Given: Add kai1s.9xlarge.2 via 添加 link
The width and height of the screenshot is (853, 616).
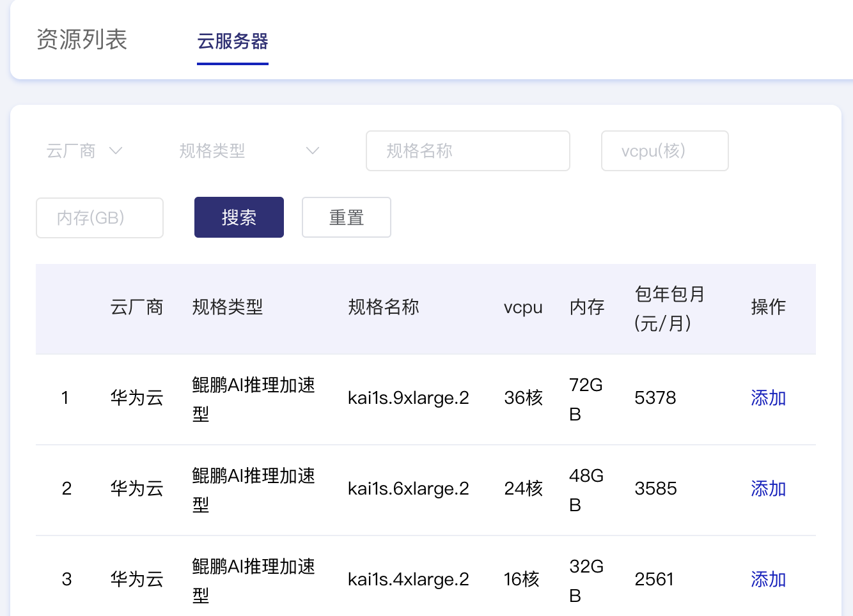Looking at the screenshot, I should [768, 398].
